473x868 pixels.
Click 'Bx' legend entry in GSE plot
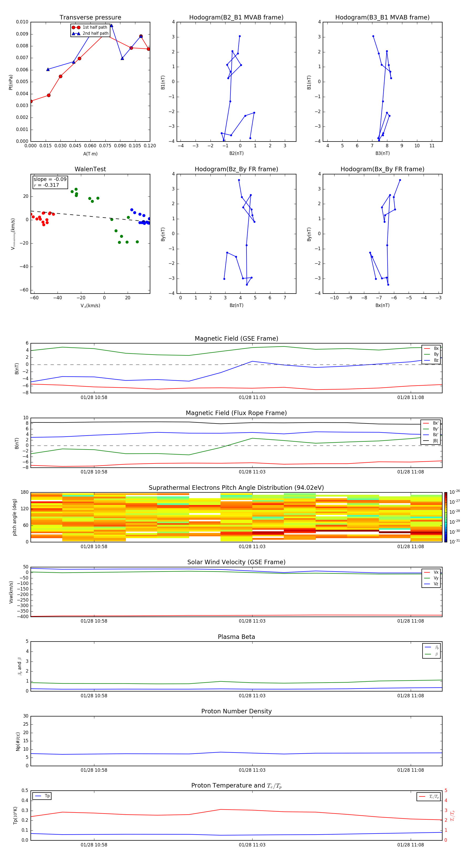431,349
